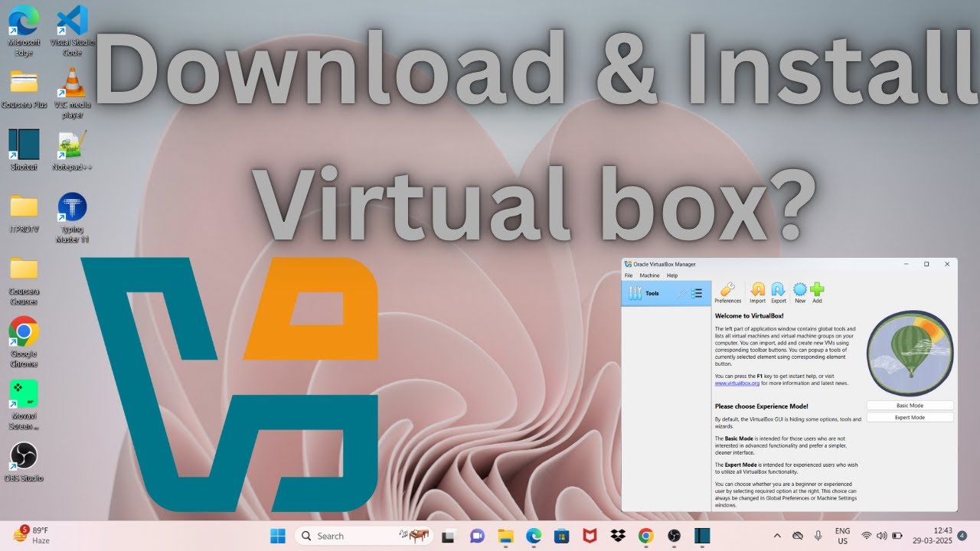Select the ITPROTV desktop folder
The image size is (980, 551).
(24, 214)
